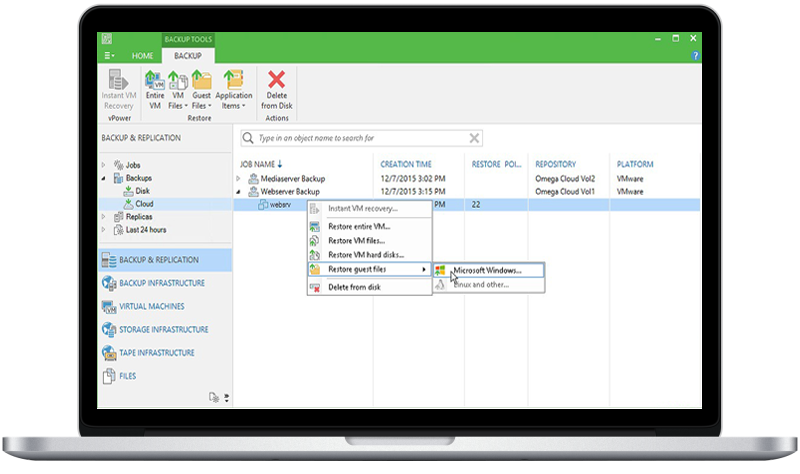The height and width of the screenshot is (474, 800).
Task: Click the Backup Infrastructure globe icon
Action: point(109,283)
